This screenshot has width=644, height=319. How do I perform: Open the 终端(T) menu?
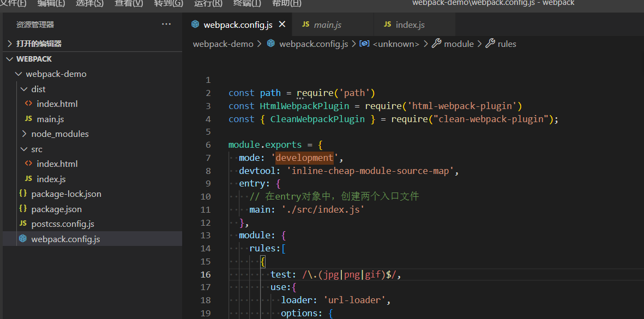247,3
